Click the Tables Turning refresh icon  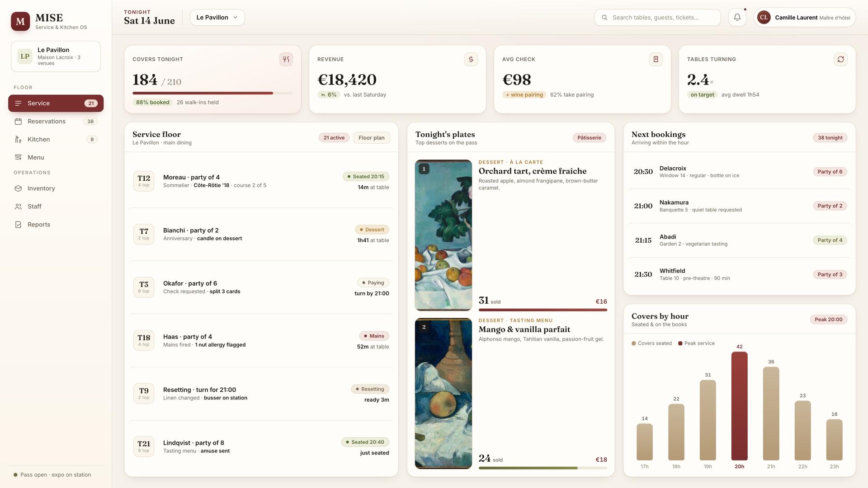click(x=841, y=59)
